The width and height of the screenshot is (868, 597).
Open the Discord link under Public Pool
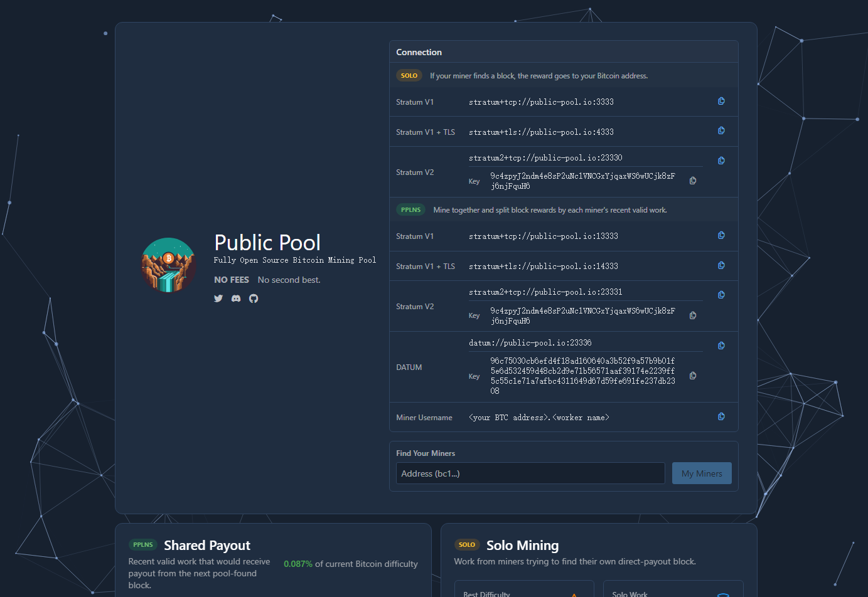(236, 298)
